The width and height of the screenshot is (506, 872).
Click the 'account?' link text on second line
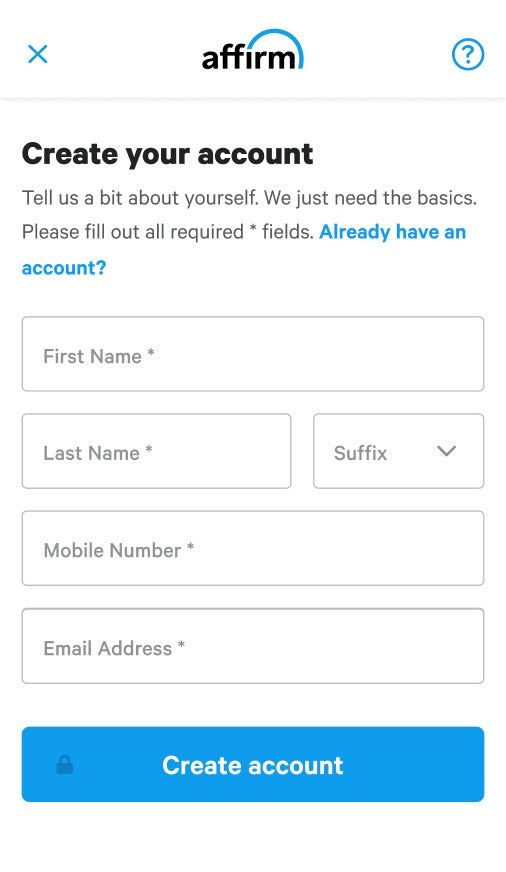[x=64, y=268]
